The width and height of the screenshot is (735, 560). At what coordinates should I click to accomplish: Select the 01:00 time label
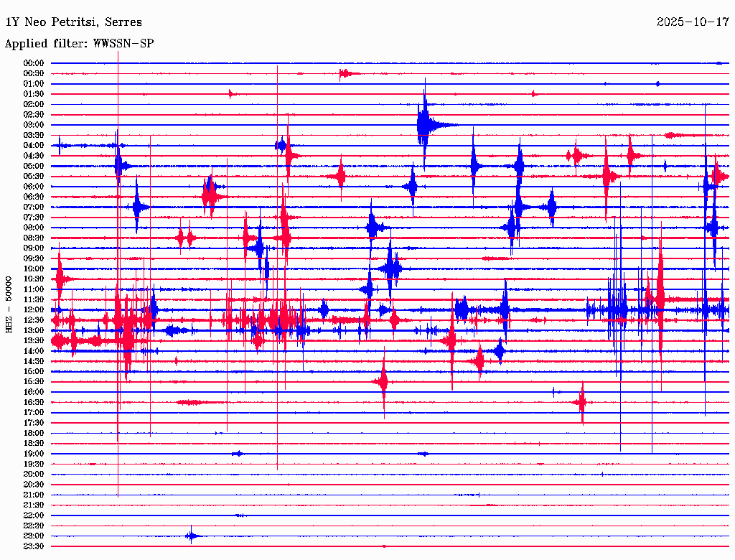[34, 84]
